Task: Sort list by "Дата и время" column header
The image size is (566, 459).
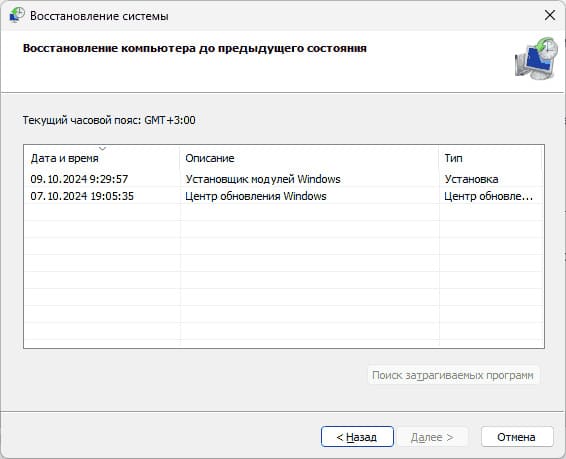Action: point(101,158)
